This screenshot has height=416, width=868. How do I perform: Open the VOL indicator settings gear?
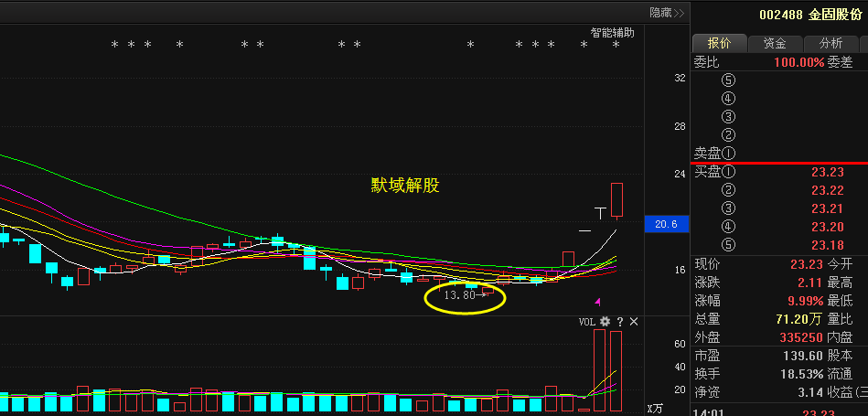pyautogui.click(x=605, y=322)
